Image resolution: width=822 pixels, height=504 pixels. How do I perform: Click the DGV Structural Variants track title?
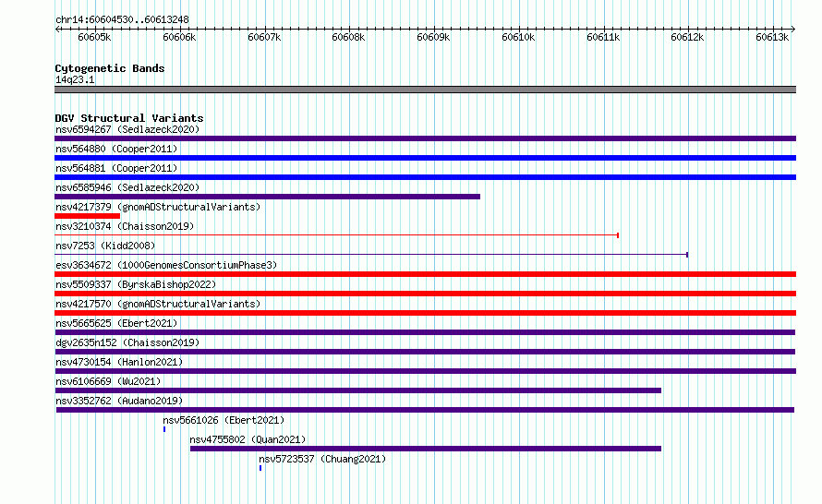[x=129, y=118]
